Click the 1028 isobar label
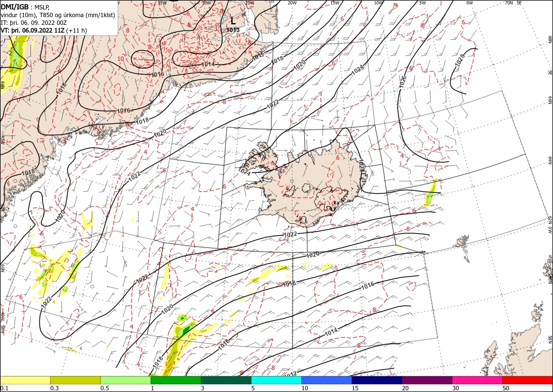Image resolution: width=553 pixels, height=392 pixels. click(x=460, y=59)
